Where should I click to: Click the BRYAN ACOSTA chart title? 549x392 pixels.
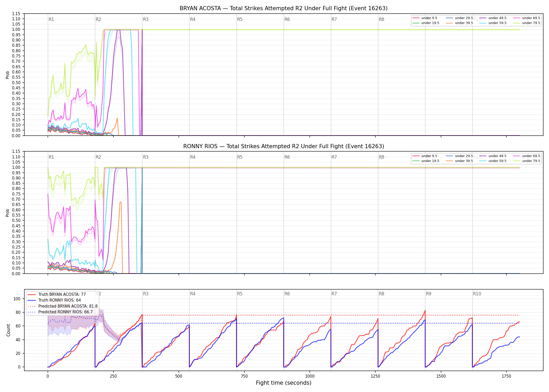(284, 8)
